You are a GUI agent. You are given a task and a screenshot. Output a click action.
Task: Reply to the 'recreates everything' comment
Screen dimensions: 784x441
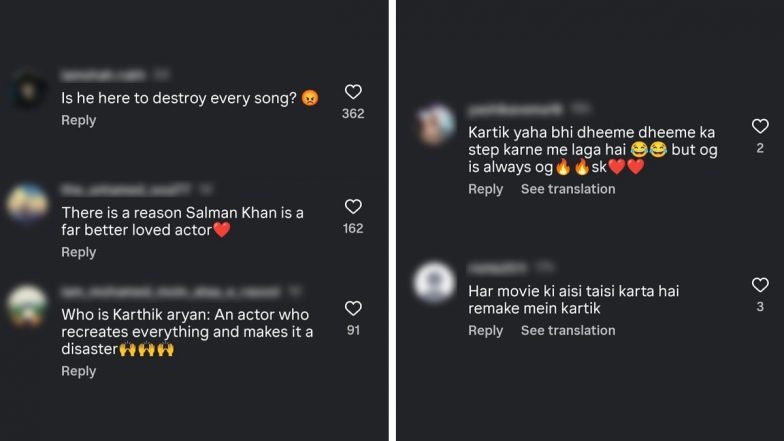click(79, 371)
